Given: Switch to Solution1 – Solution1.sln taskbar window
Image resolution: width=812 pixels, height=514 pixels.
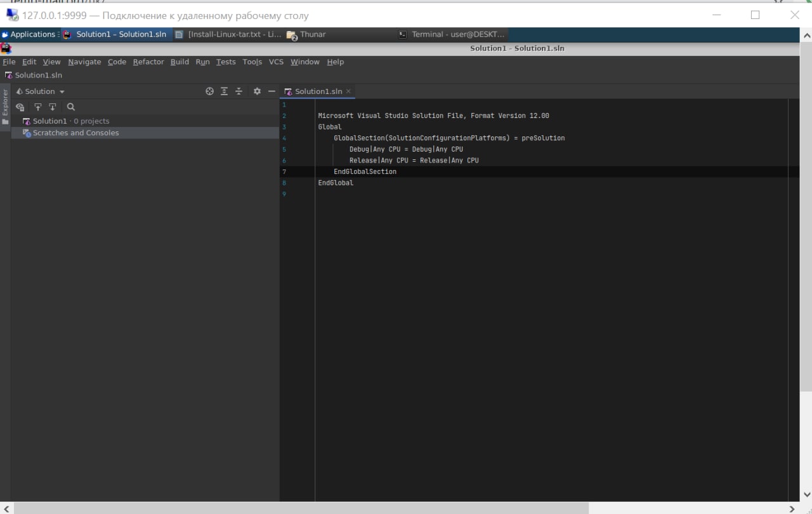Looking at the screenshot, I should coord(115,34).
